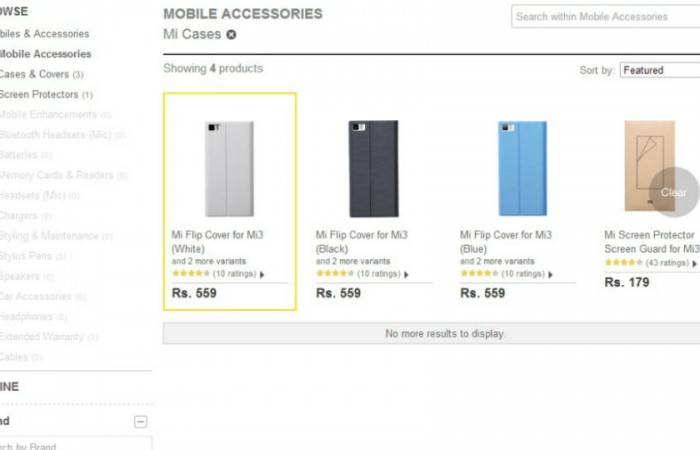Select Screen Protectors category

38,94
